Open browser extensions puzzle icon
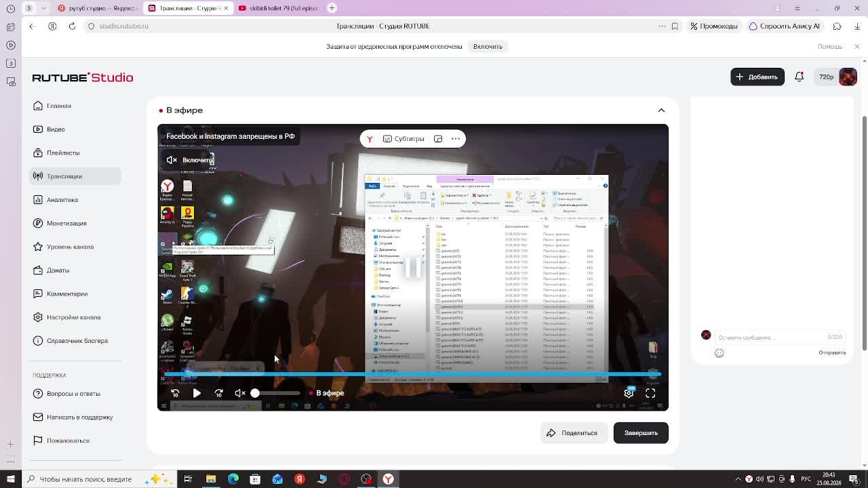 click(x=837, y=26)
